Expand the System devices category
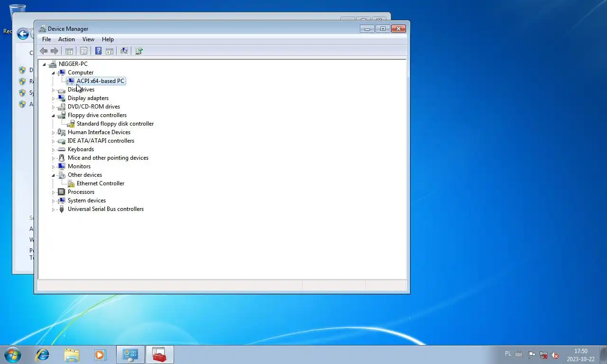 coord(53,201)
